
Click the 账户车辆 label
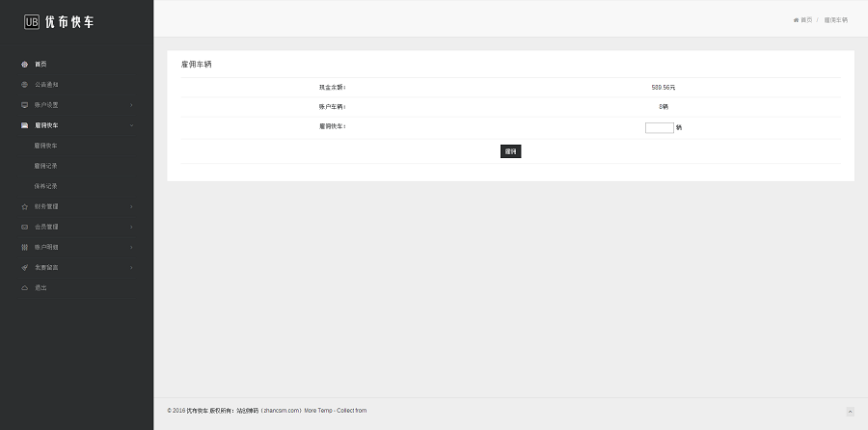tap(332, 107)
